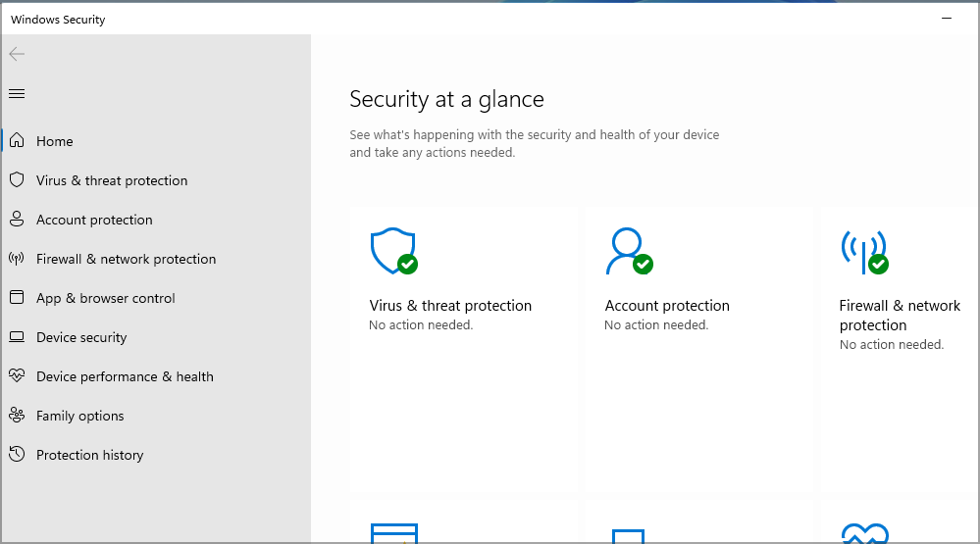Click the back arrow in the sidebar
This screenshot has height=544, width=980.
pyautogui.click(x=17, y=54)
